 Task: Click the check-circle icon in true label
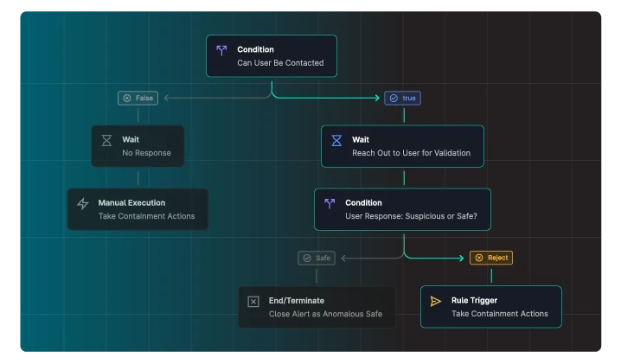pyautogui.click(x=394, y=99)
